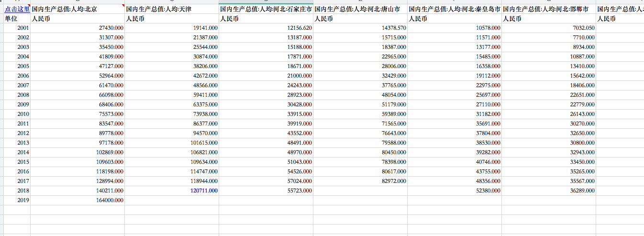This screenshot has width=644, height=236.
Task: Select 人民币 unit cell under 天津 column
Action: (172, 18)
